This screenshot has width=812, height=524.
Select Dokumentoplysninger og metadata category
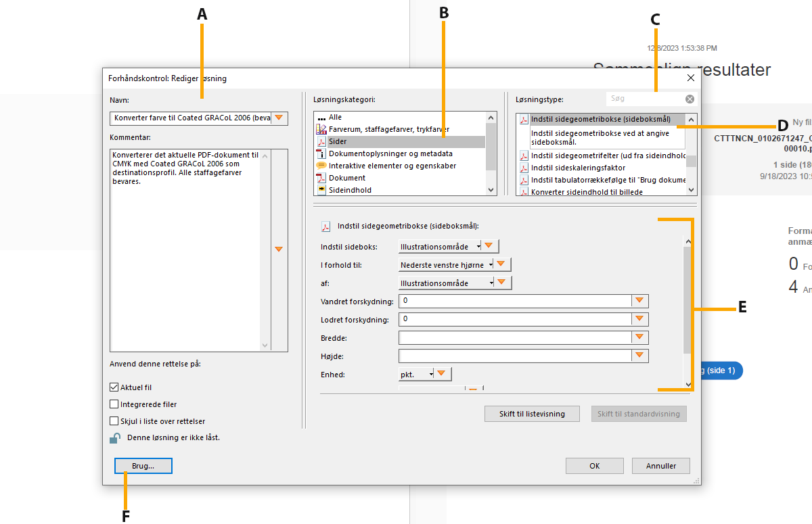(390, 153)
